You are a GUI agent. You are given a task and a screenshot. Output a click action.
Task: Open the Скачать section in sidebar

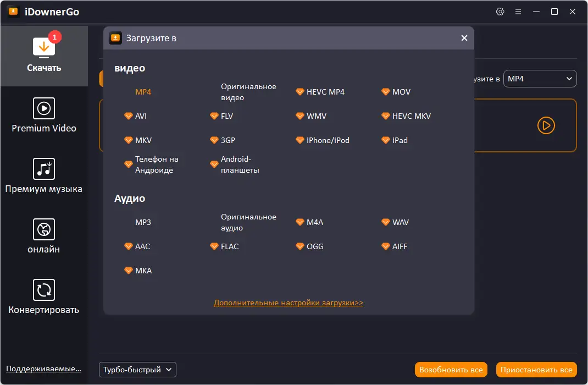[x=44, y=56]
